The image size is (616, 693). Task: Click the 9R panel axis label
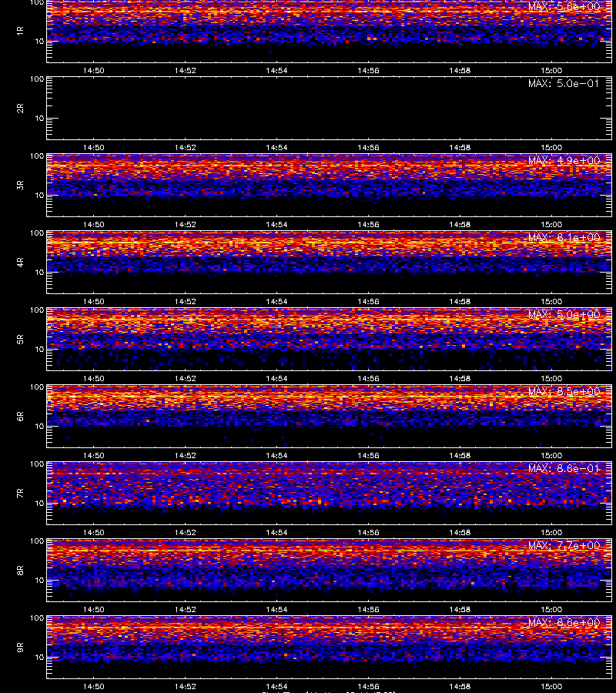20,648
